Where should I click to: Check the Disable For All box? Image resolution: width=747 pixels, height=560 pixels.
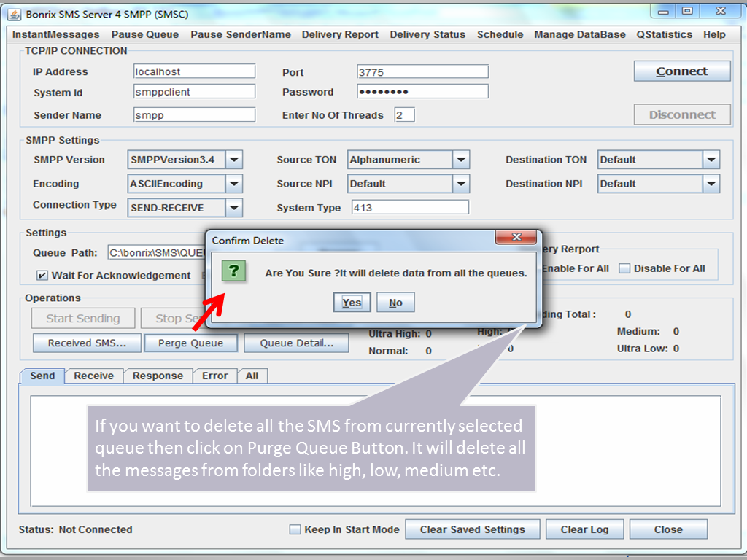624,268
